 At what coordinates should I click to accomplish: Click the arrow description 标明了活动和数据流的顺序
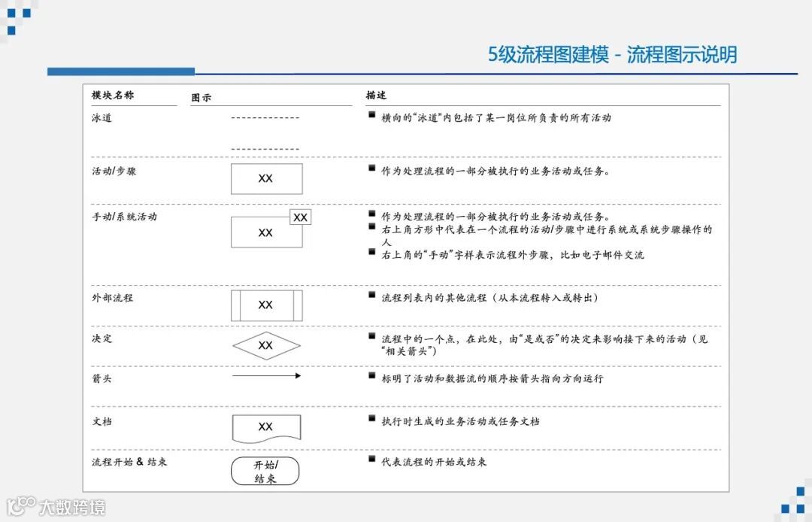click(492, 378)
